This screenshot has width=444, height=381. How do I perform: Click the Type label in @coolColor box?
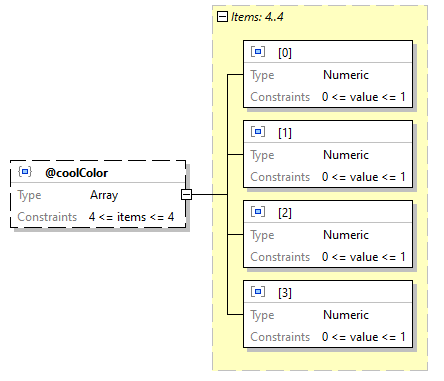coord(29,195)
